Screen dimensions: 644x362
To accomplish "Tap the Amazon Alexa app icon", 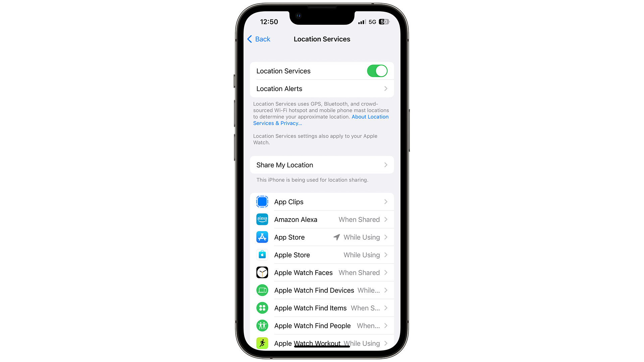I will (261, 219).
